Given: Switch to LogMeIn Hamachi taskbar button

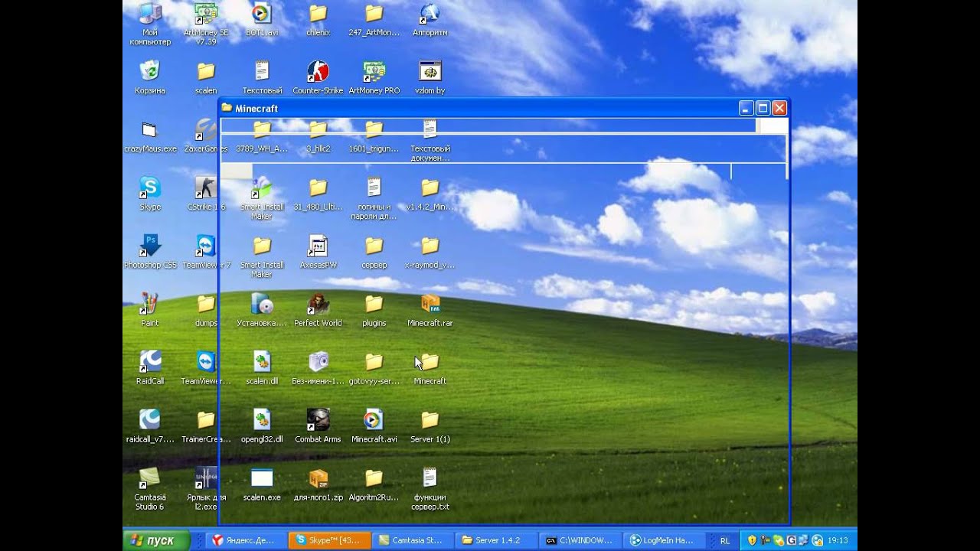Looking at the screenshot, I should pos(664,540).
